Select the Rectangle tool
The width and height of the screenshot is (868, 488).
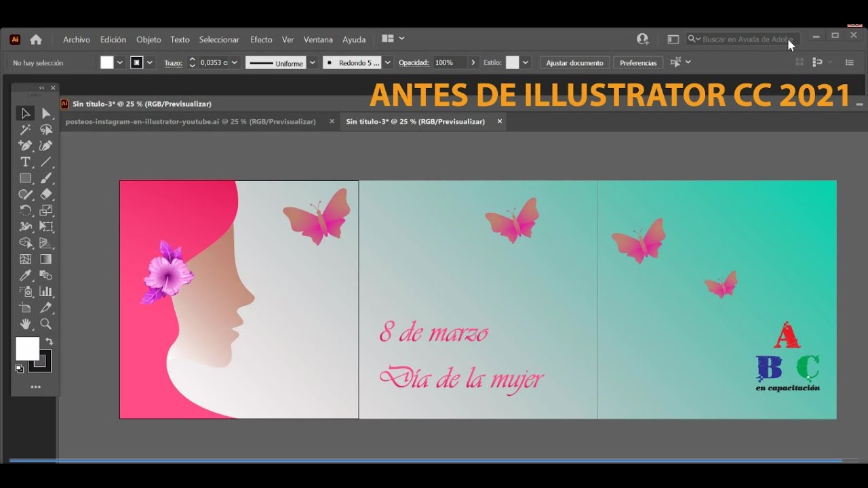[25, 178]
